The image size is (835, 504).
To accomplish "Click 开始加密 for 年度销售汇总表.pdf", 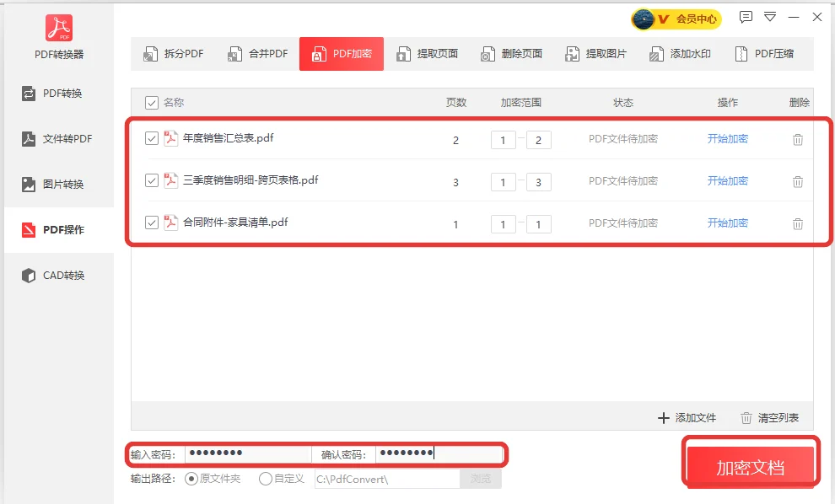I will tap(727, 139).
